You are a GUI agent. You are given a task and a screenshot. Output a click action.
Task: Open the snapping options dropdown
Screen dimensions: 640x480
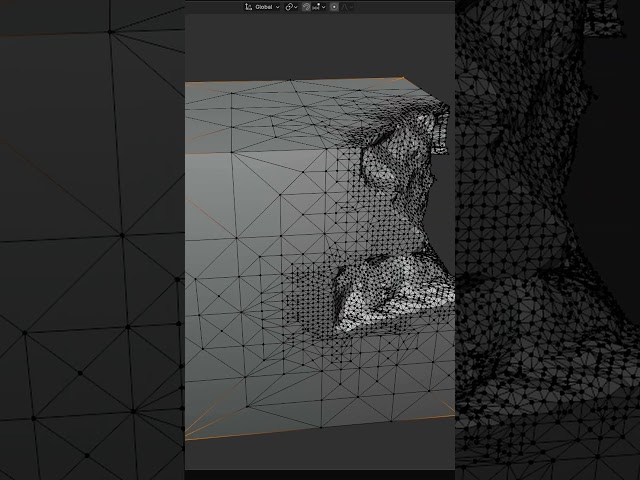[x=319, y=7]
